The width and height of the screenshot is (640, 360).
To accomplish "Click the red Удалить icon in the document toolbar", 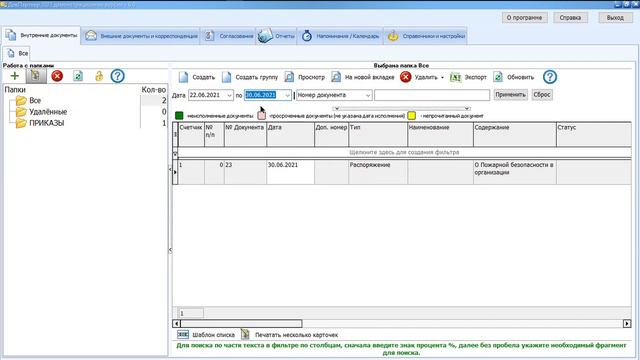I will coord(405,77).
